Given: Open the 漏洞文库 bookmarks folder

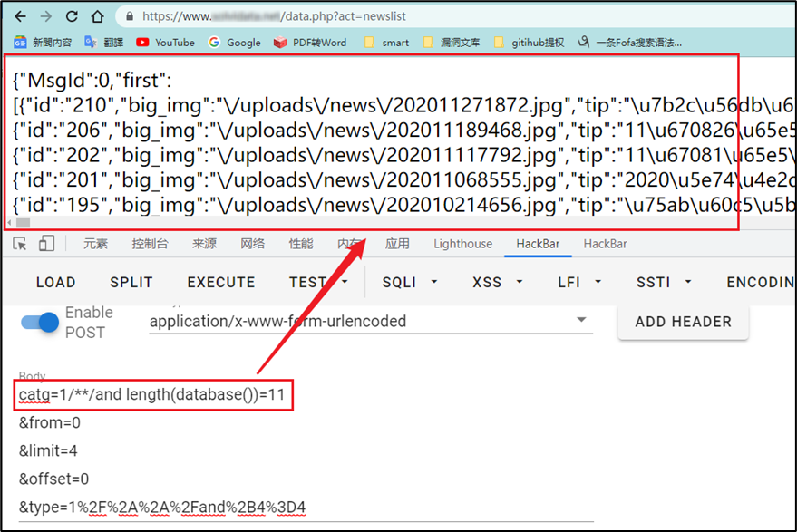Looking at the screenshot, I should 452,43.
